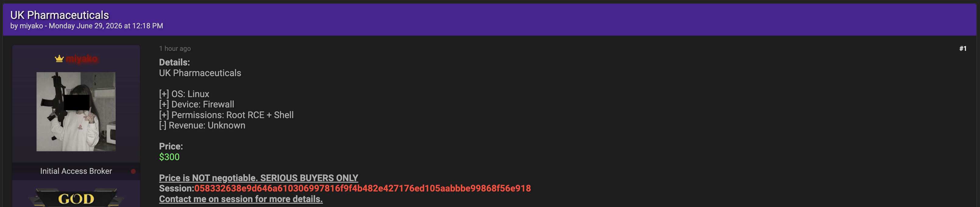The image size is (980, 207).
Task: Click the UK Pharmaceuticals thread title
Action: point(60,15)
